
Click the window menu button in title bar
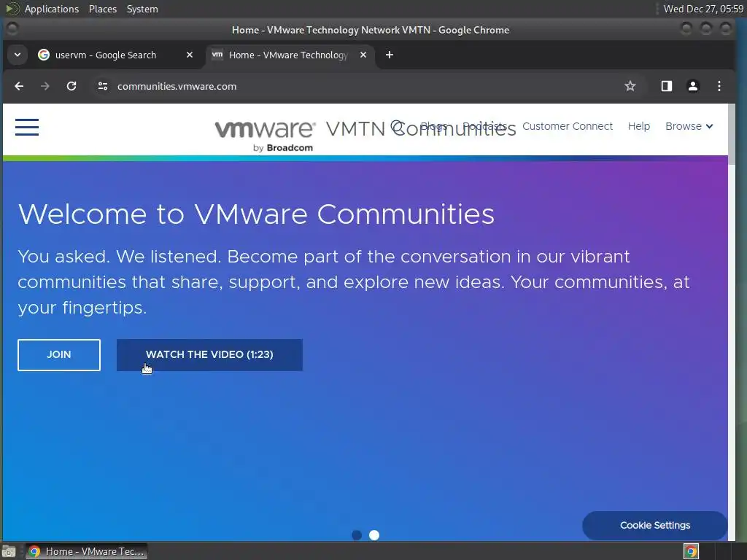tap(12, 29)
